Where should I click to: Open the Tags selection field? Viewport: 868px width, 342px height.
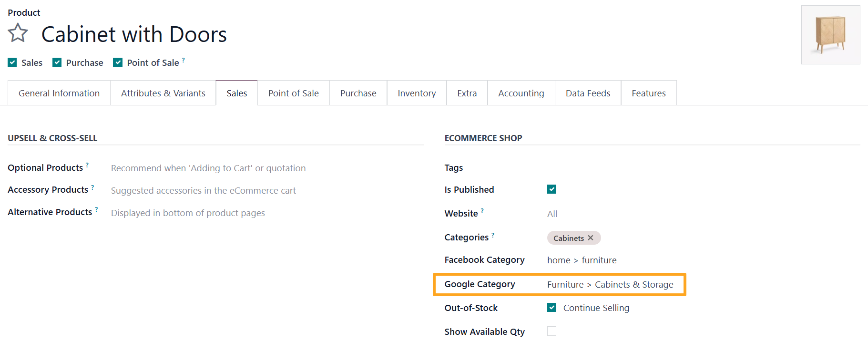click(x=704, y=168)
